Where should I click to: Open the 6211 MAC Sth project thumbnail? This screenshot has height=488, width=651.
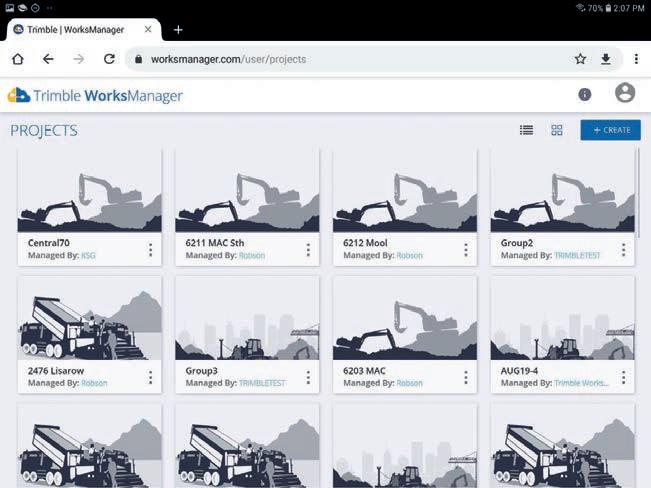247,191
